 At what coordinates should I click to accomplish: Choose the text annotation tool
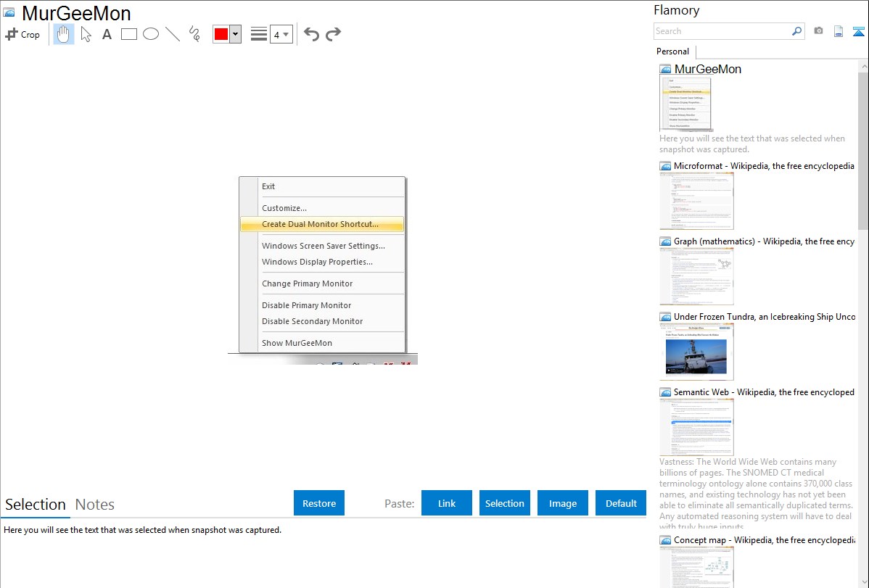coord(107,34)
